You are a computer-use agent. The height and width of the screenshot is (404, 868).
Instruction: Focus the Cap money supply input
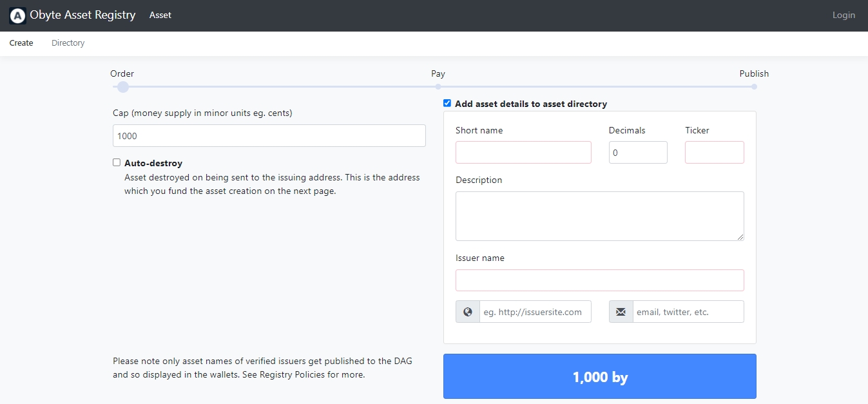tap(269, 136)
